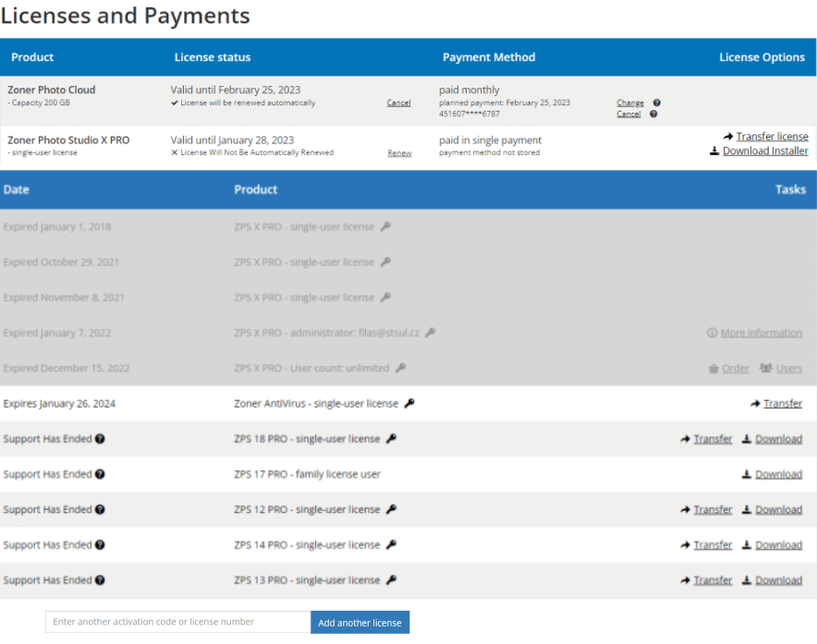Click the 'payment method not stored' text
The image size is (817, 644).
click(x=489, y=152)
